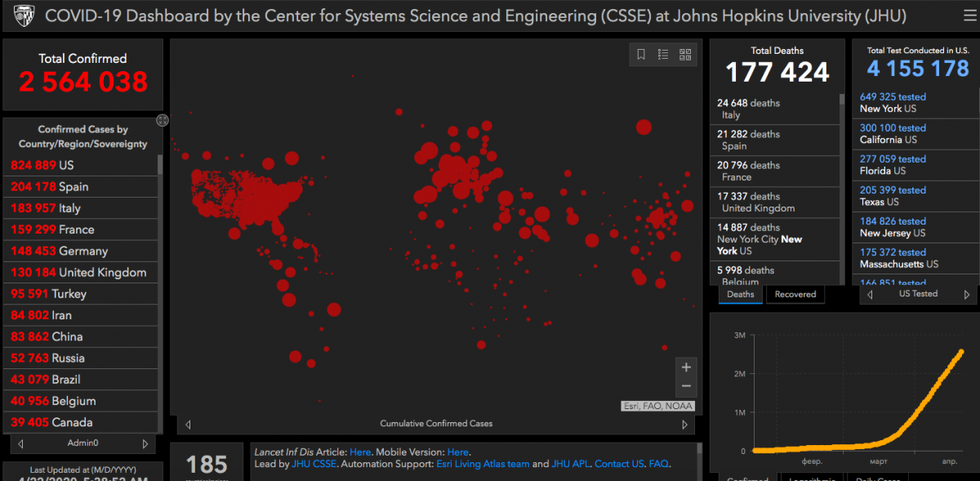Pick the '649 325 tested New York' entry
Screen dimensions: 980x481
coord(915,103)
